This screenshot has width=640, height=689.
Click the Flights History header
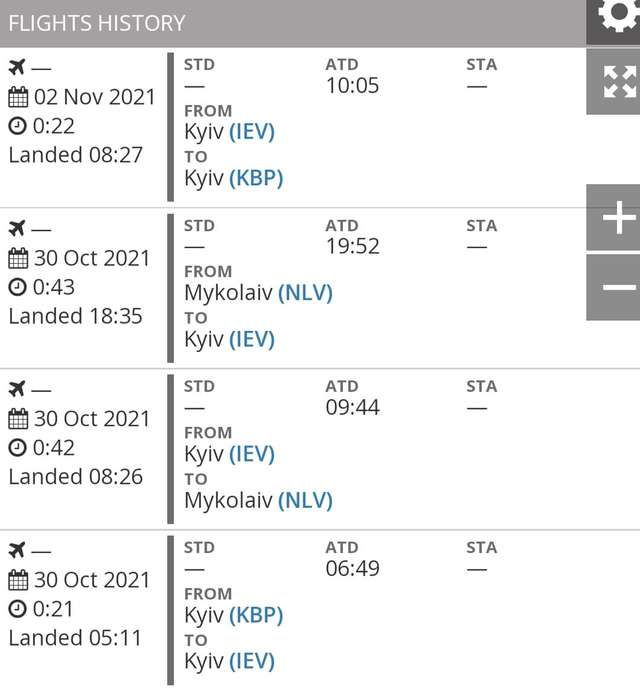click(x=97, y=23)
